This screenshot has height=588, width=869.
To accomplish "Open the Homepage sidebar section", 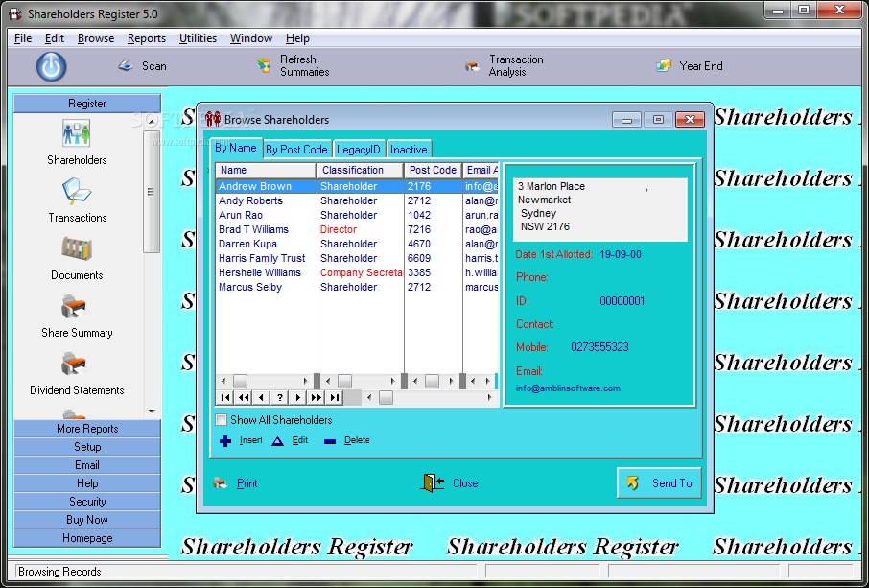I will (x=87, y=538).
